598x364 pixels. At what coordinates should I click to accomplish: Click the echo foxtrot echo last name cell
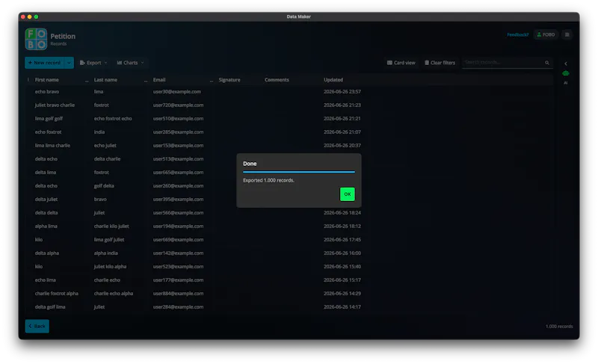pos(113,119)
